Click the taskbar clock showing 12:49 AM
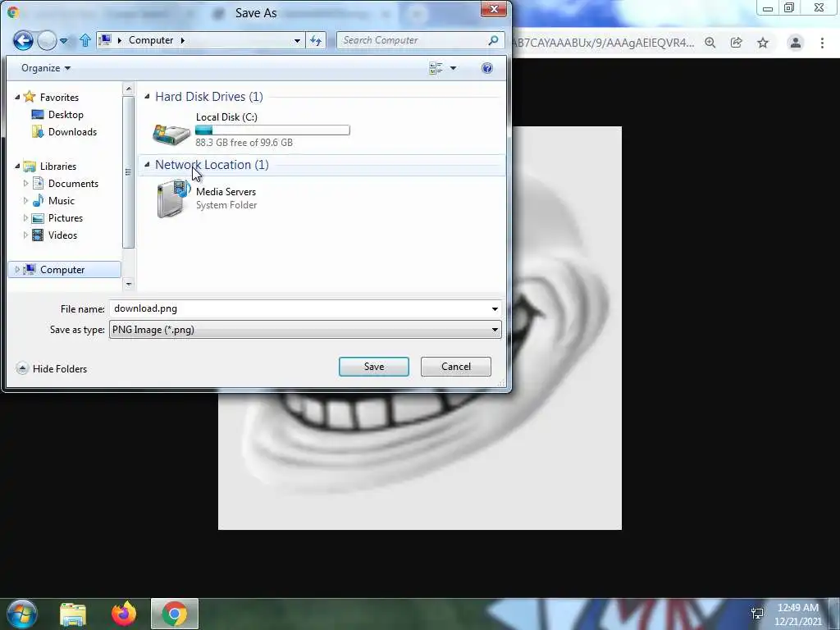The width and height of the screenshot is (840, 630). coord(798,614)
